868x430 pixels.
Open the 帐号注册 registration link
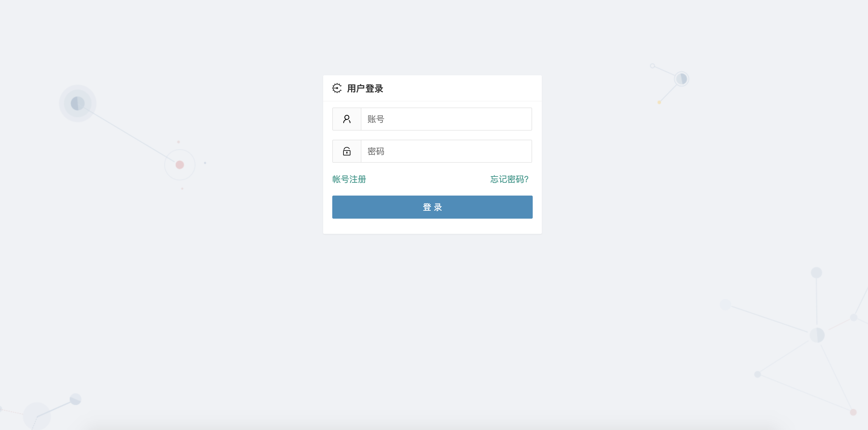coord(349,179)
